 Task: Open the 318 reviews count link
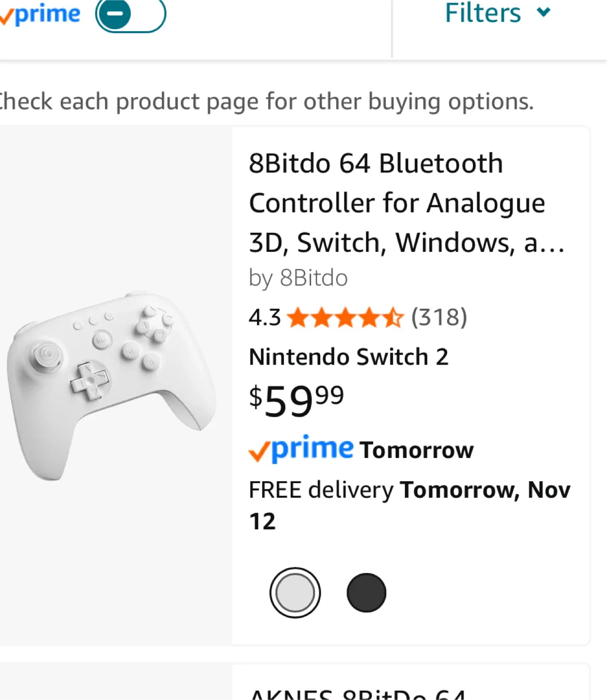click(439, 317)
